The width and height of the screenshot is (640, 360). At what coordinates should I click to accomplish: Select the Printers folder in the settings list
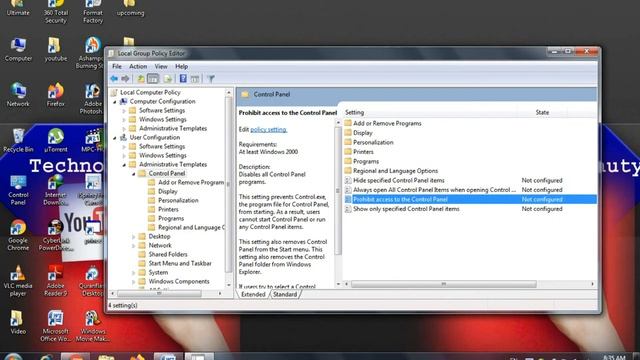click(363, 152)
